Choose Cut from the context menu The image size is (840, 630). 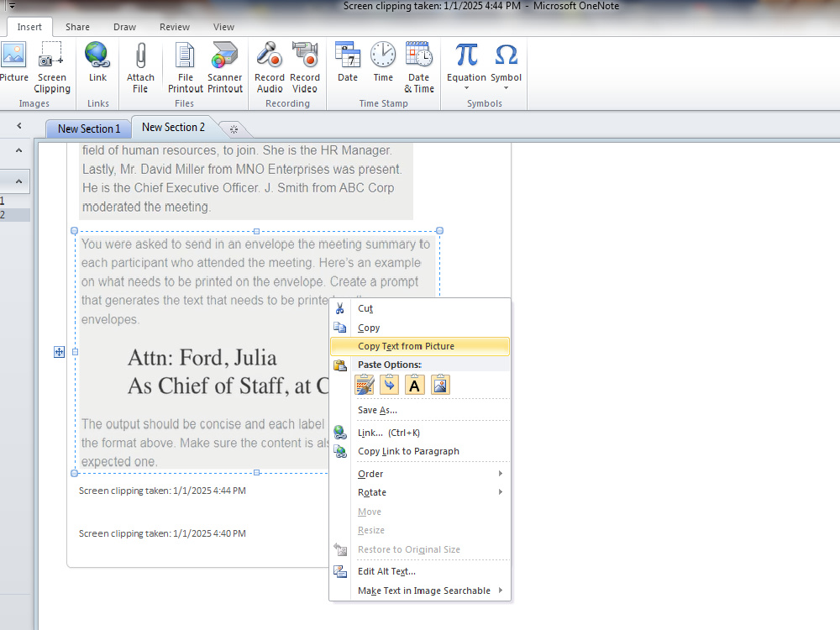point(419,308)
